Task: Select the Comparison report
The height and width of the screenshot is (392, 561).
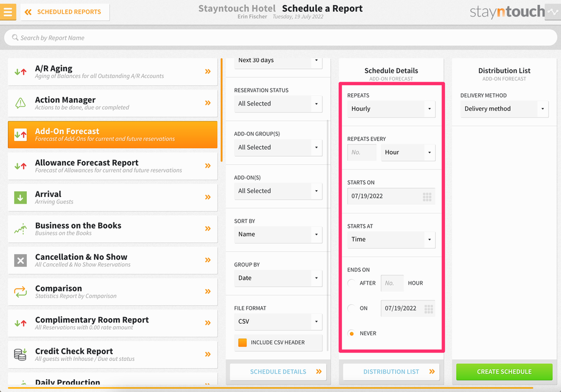Action: [x=112, y=292]
